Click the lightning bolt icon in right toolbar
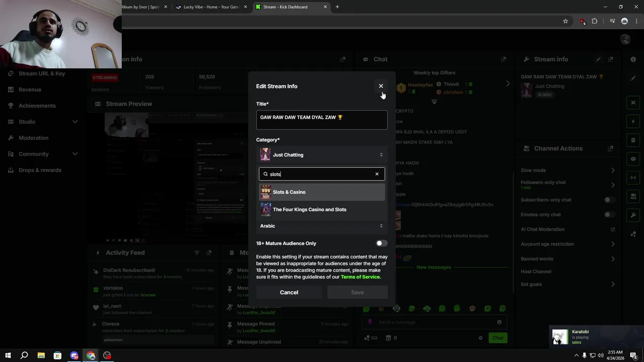The image size is (644, 362). (633, 122)
